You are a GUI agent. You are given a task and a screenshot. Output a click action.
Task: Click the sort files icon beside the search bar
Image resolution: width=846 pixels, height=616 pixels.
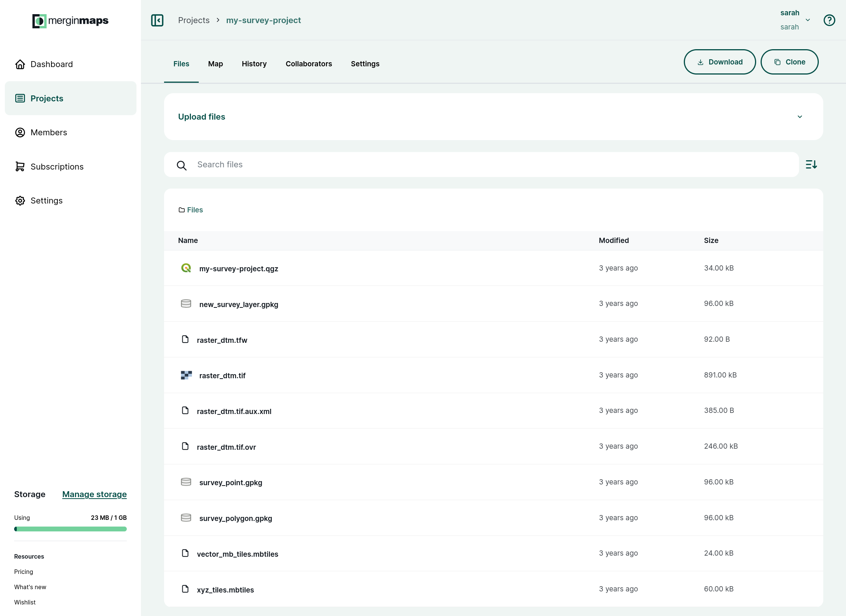(811, 164)
